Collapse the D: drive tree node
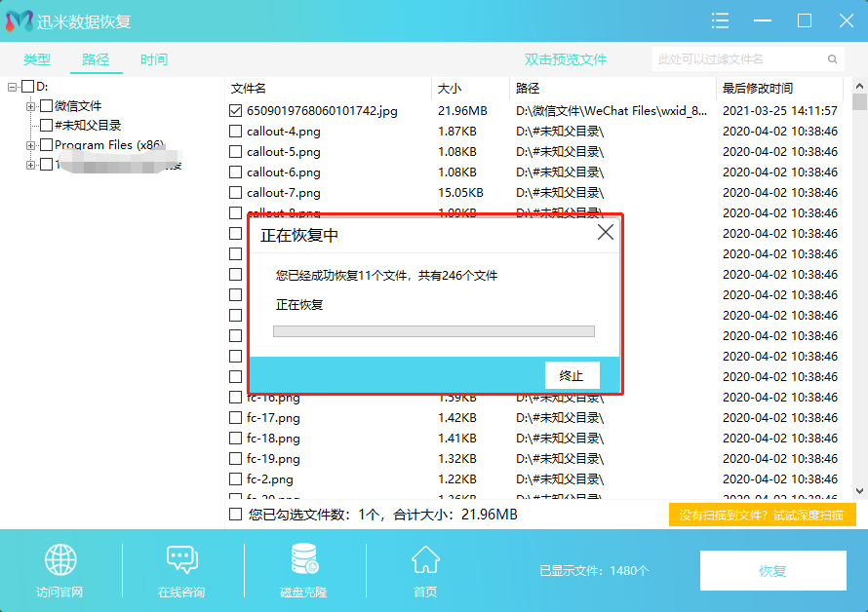 click(13, 87)
